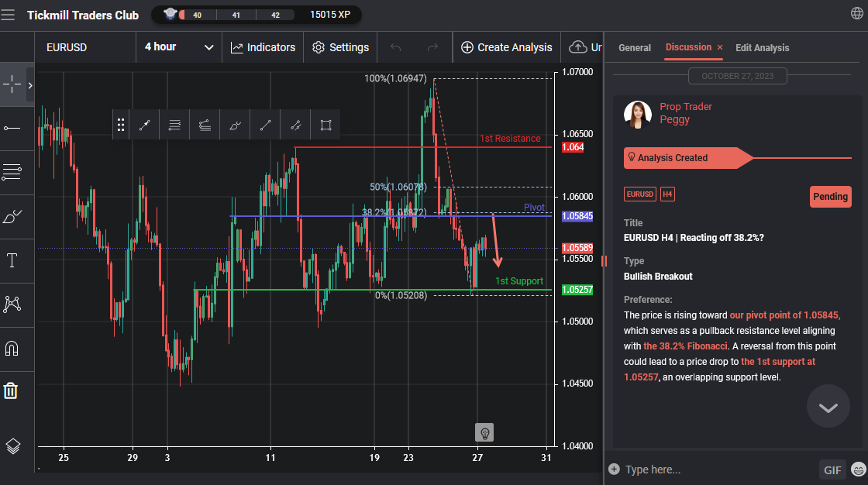This screenshot has height=485, width=868.
Task: Click the Analysis Created banner
Action: [x=688, y=158]
